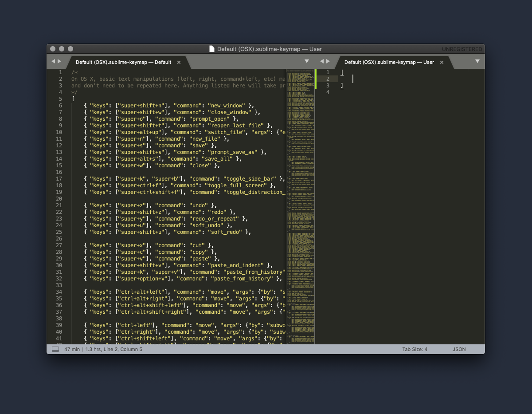Click the back navigation arrow in the left pane
Viewport: 532px width, 414px height.
click(x=52, y=61)
